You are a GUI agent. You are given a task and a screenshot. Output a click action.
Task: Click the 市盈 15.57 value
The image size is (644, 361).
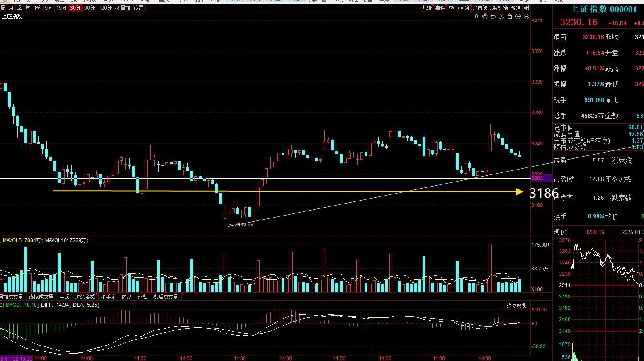[x=596, y=160]
